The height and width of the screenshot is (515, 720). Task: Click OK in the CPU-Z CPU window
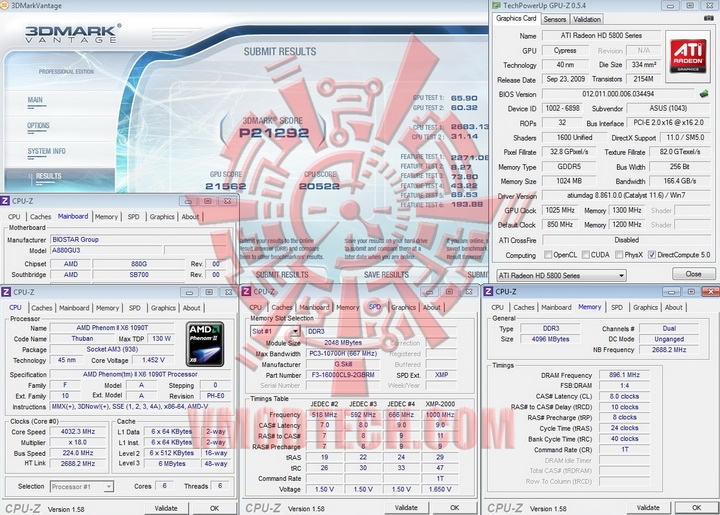pos(214,508)
